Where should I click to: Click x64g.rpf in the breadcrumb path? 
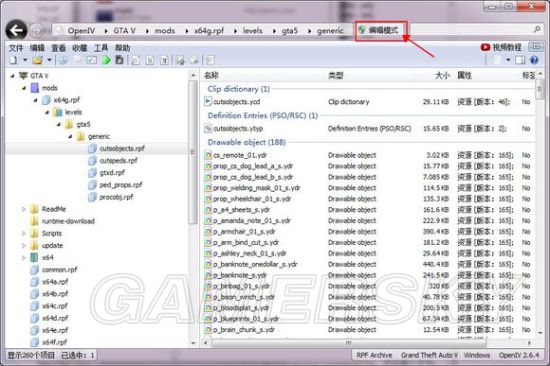click(x=209, y=31)
